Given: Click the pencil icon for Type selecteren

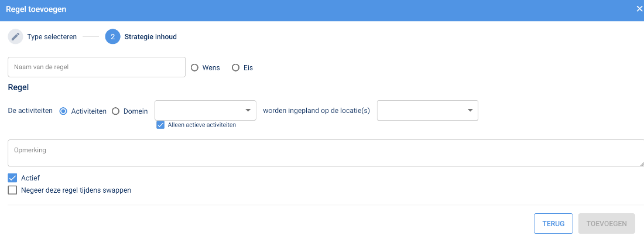Looking at the screenshot, I should (x=15, y=36).
